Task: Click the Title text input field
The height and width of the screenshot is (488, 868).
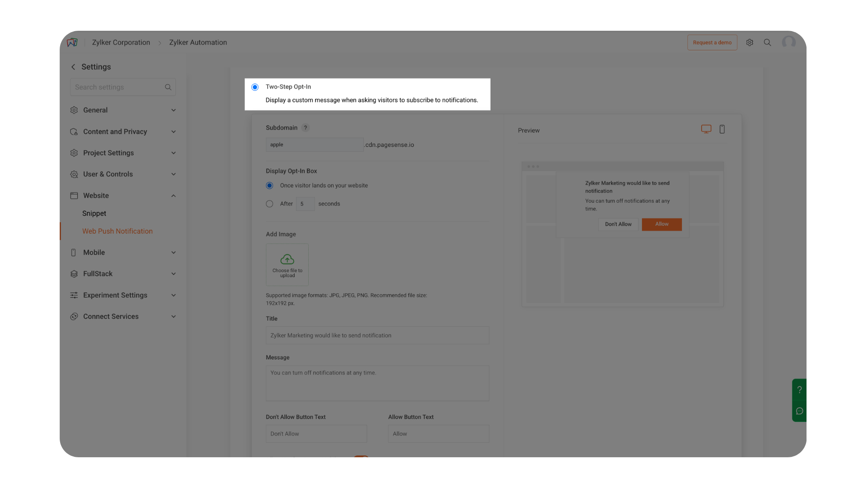Action: tap(377, 335)
